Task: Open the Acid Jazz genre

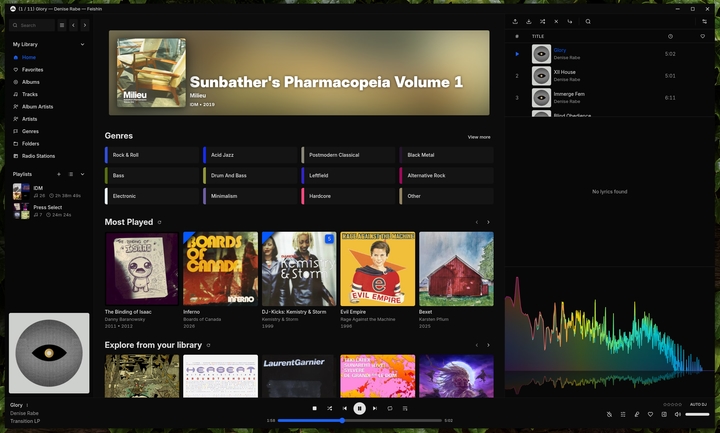Action: (x=250, y=155)
